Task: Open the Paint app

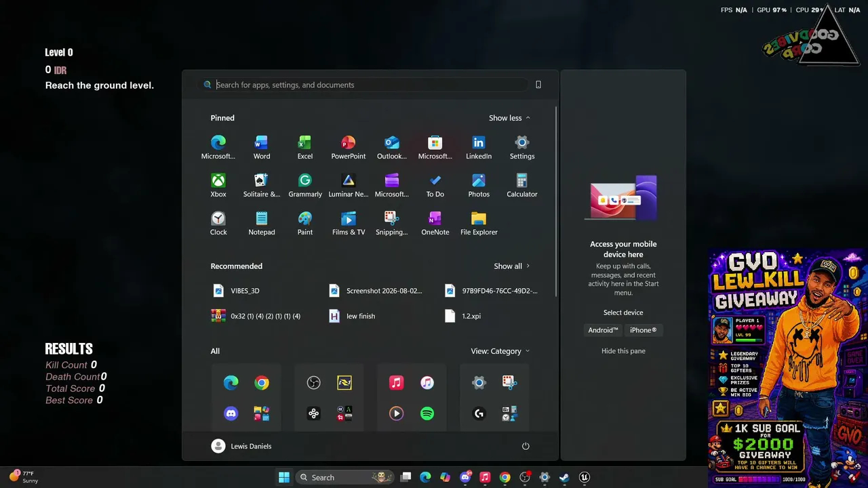Action: 304,224
